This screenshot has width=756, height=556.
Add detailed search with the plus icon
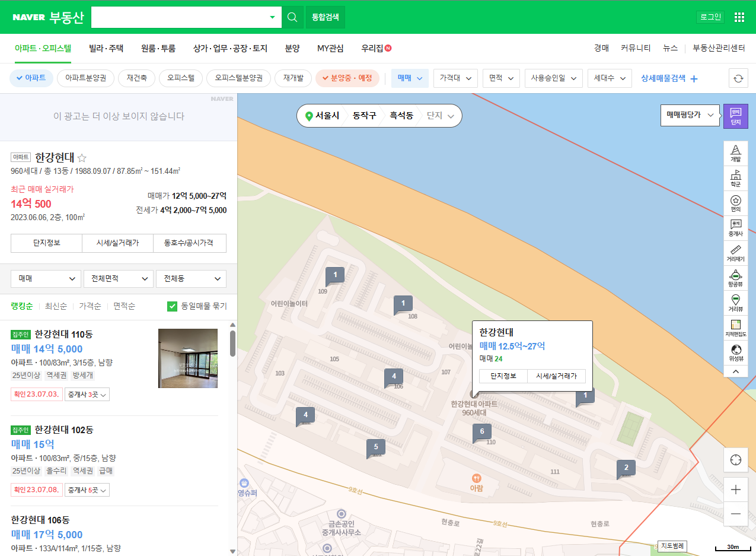click(694, 78)
